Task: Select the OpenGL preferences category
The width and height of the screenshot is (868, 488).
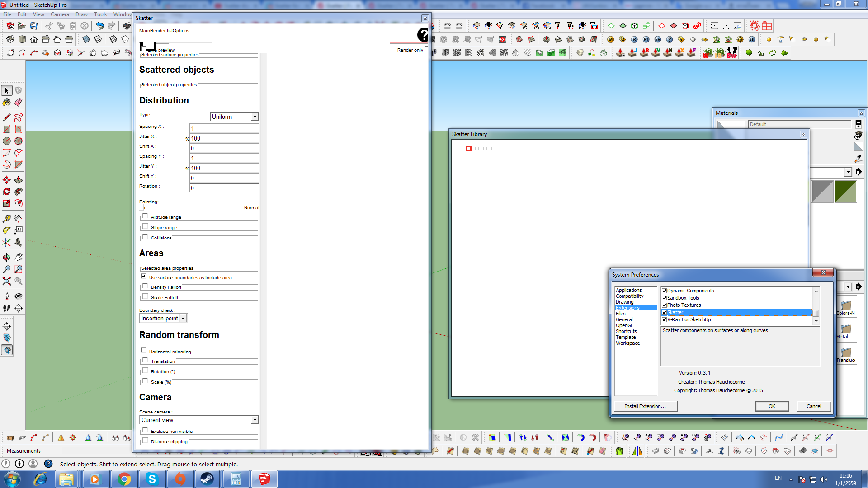Action: [x=624, y=325]
